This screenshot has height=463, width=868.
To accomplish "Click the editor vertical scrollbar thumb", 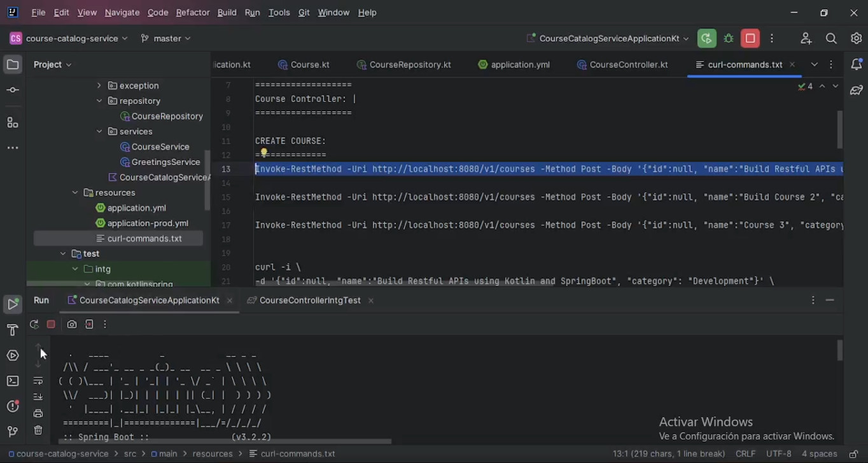I will coord(839,130).
